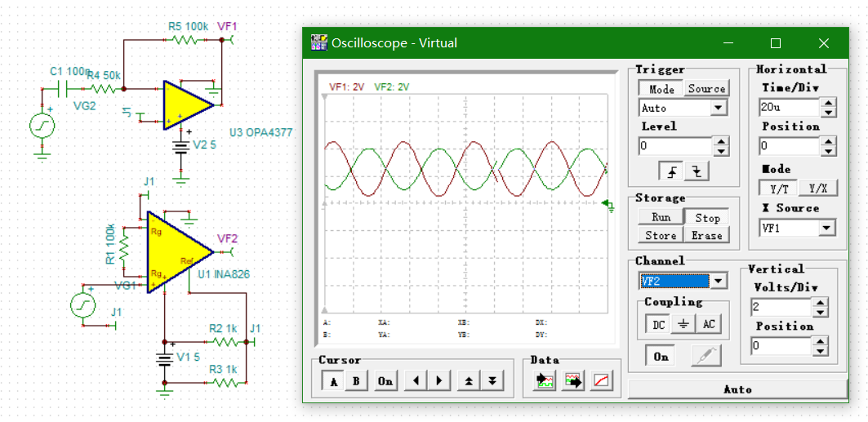Click the probe icon in Channel panel

[x=706, y=356]
